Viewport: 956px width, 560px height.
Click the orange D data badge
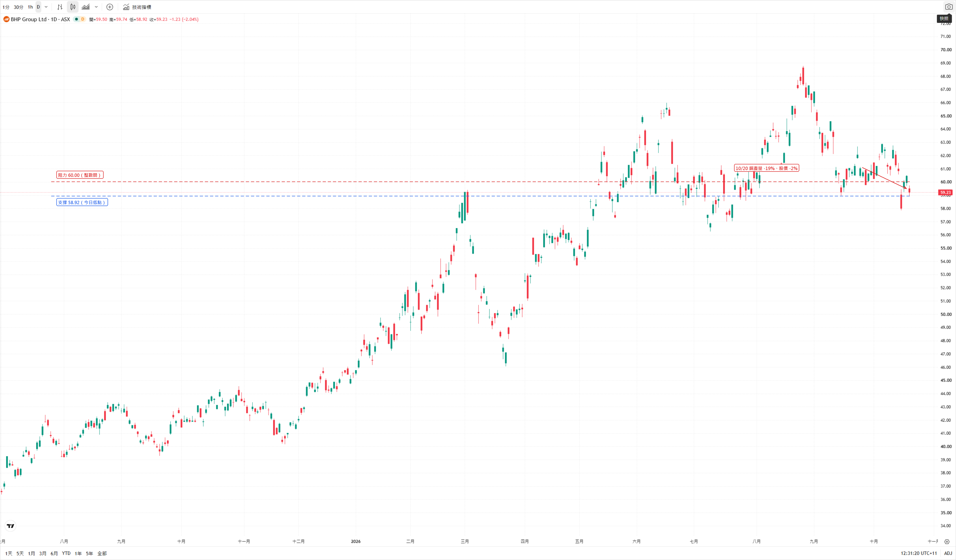point(83,19)
